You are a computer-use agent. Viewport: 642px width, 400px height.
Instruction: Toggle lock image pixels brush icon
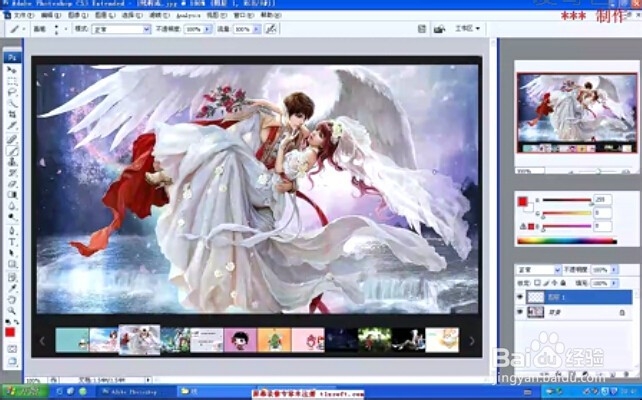(x=546, y=283)
